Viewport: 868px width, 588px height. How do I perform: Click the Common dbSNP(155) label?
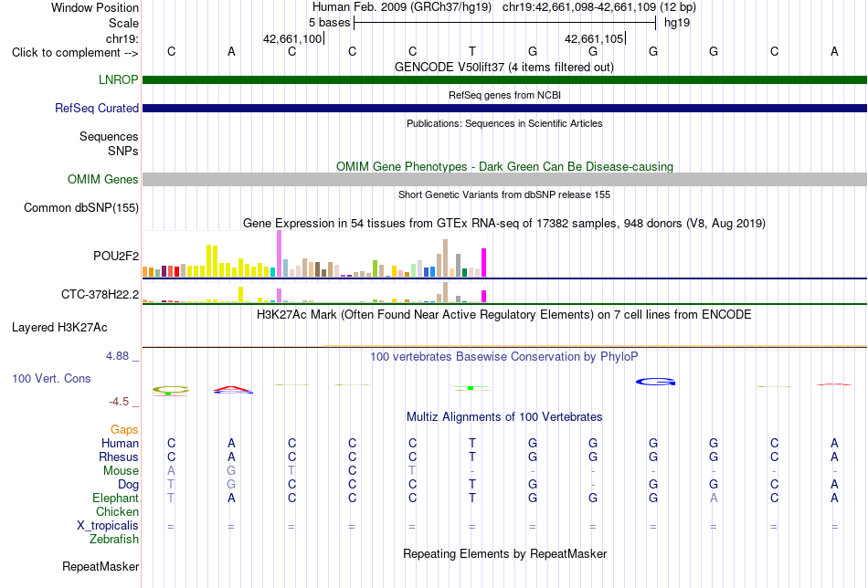pos(81,208)
